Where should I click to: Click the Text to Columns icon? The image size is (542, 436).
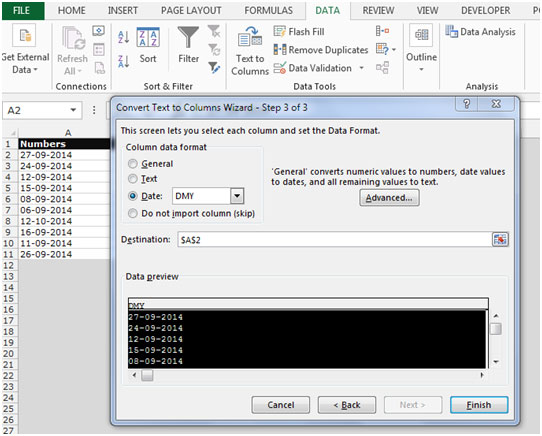click(250, 36)
